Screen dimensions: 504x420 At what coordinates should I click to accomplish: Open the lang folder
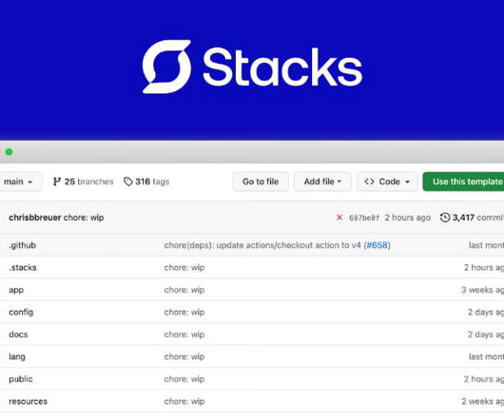pyautogui.click(x=17, y=356)
